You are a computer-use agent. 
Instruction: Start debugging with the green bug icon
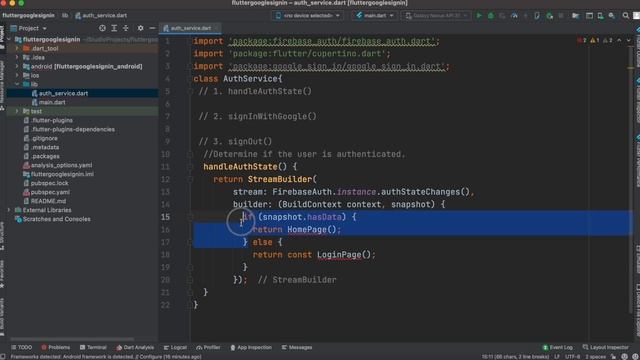tap(491, 16)
